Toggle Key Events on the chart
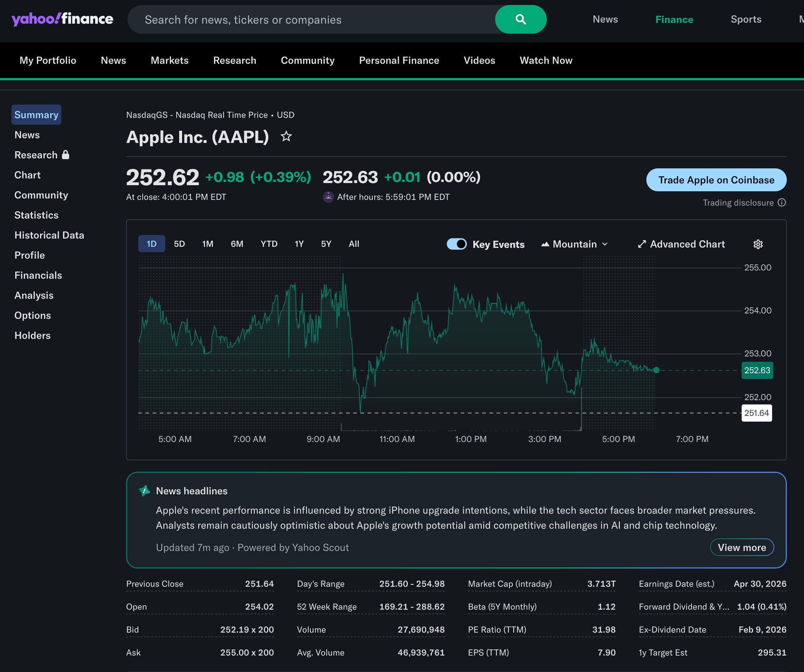Viewport: 804px width, 672px height. [456, 244]
